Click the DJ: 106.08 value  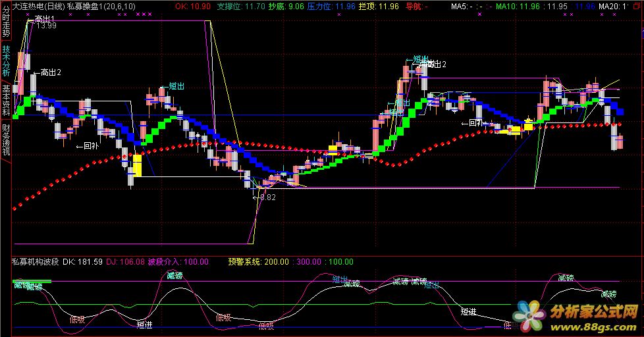point(125,261)
